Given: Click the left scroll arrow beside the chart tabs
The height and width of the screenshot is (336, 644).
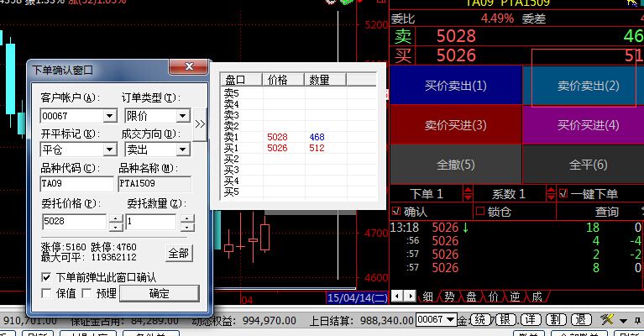Looking at the screenshot, I should (398, 296).
